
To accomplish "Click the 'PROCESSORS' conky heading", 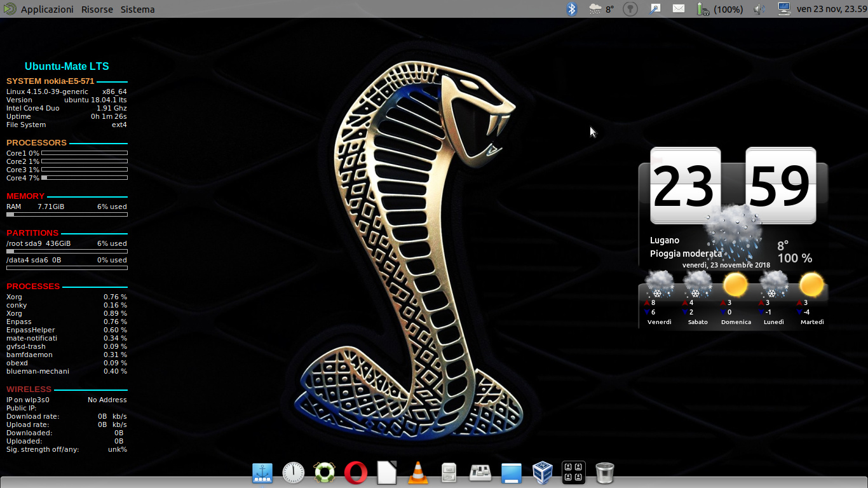I will [x=36, y=143].
